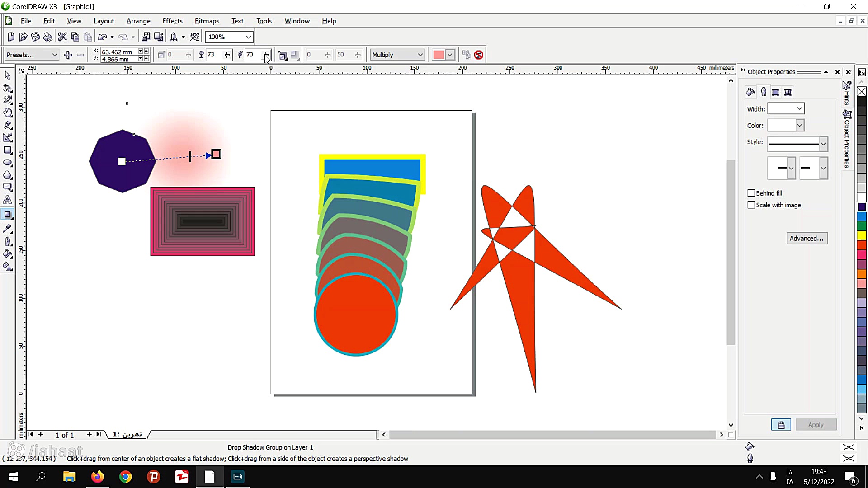
Task: Open the Presets dropdown
Action: point(53,54)
